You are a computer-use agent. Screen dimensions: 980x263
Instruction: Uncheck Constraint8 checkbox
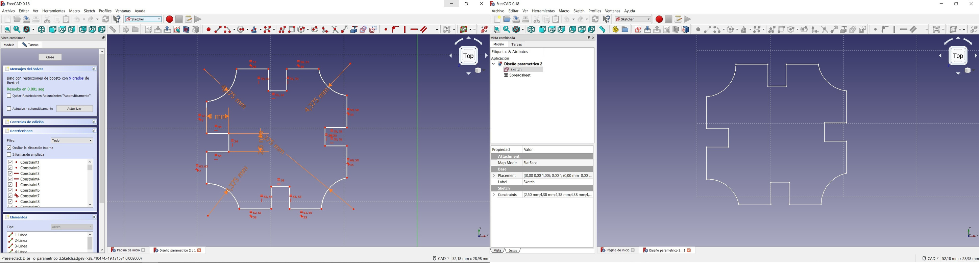click(x=10, y=202)
